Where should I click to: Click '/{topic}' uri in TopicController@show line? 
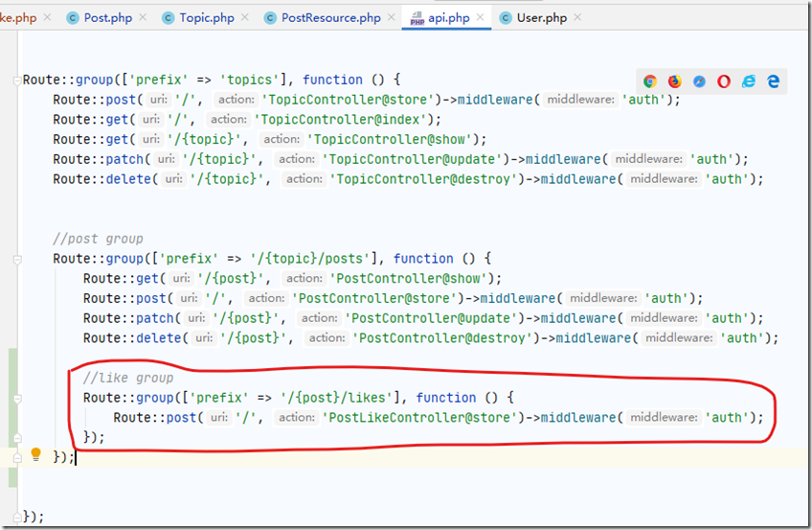pyautogui.click(x=204, y=139)
